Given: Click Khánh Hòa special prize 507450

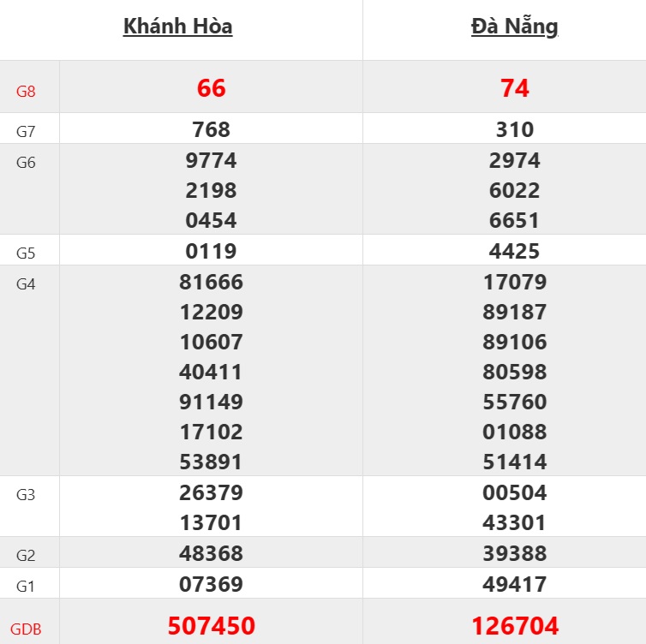Looking at the screenshot, I should [212, 626].
